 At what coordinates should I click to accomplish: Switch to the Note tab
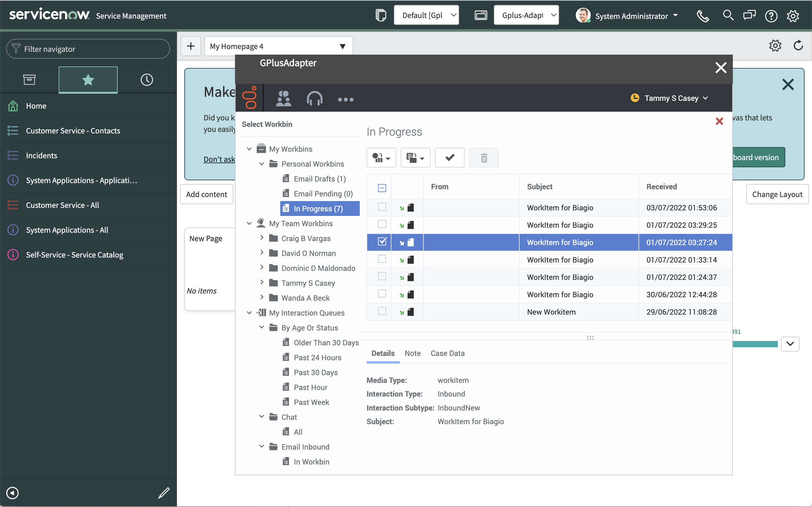[x=413, y=353]
